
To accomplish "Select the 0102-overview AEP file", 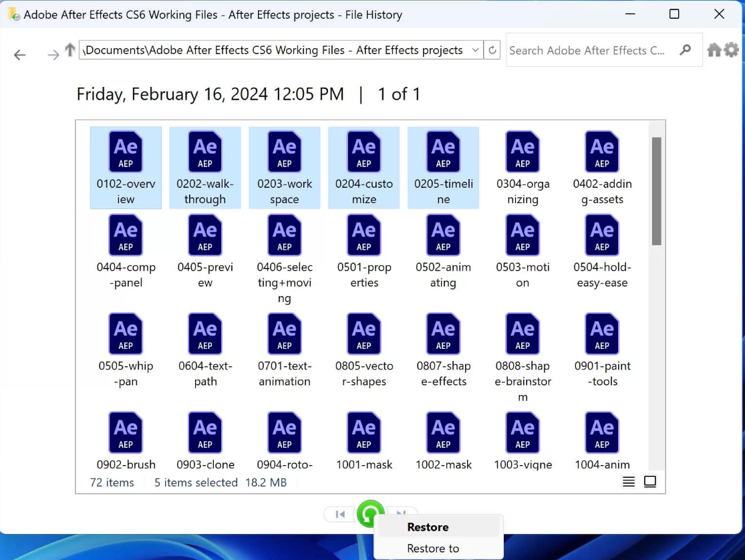I will tap(126, 167).
